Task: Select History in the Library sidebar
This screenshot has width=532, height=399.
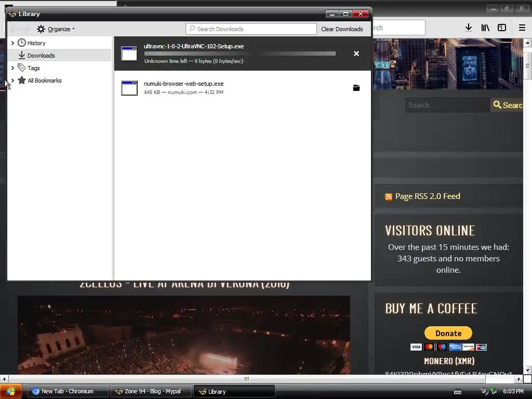Action: click(x=36, y=43)
